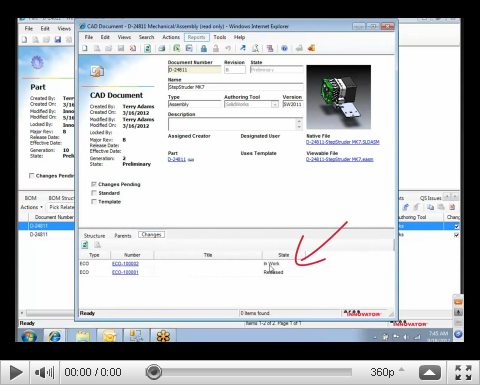
Task: Click the green Refresh icon in main toolbar
Action: [147, 48]
